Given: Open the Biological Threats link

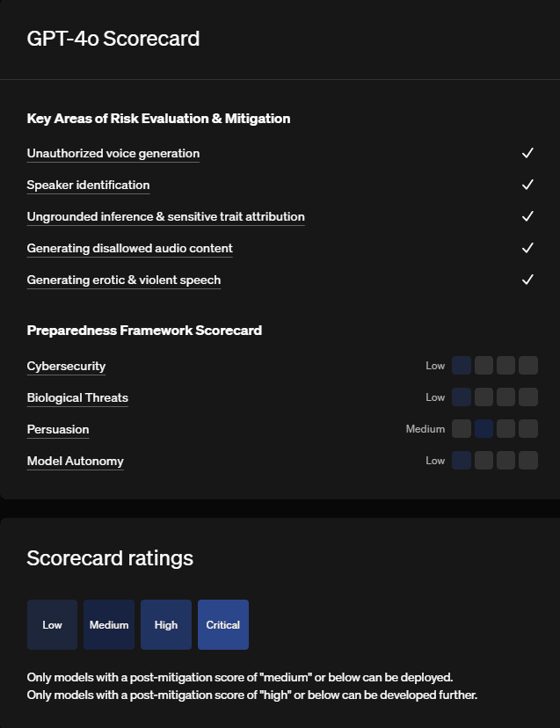Looking at the screenshot, I should point(77,398).
